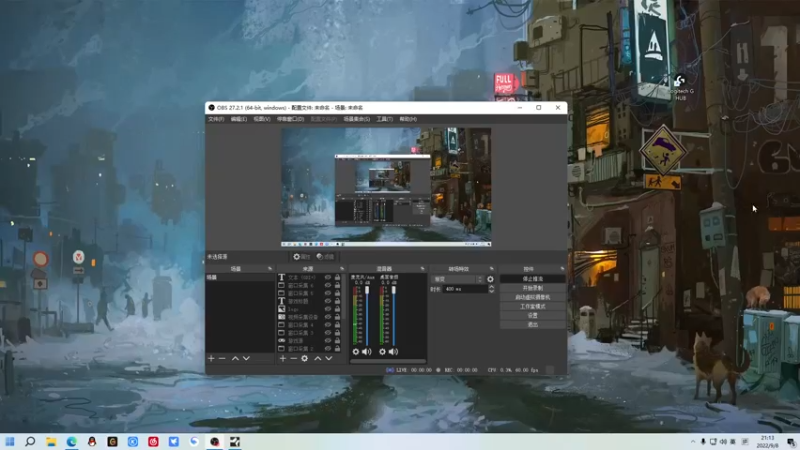Move source down in the sources toolbar

tap(329, 359)
